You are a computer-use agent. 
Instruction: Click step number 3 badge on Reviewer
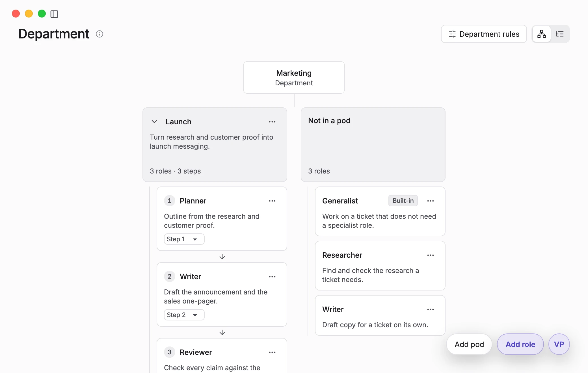169,352
